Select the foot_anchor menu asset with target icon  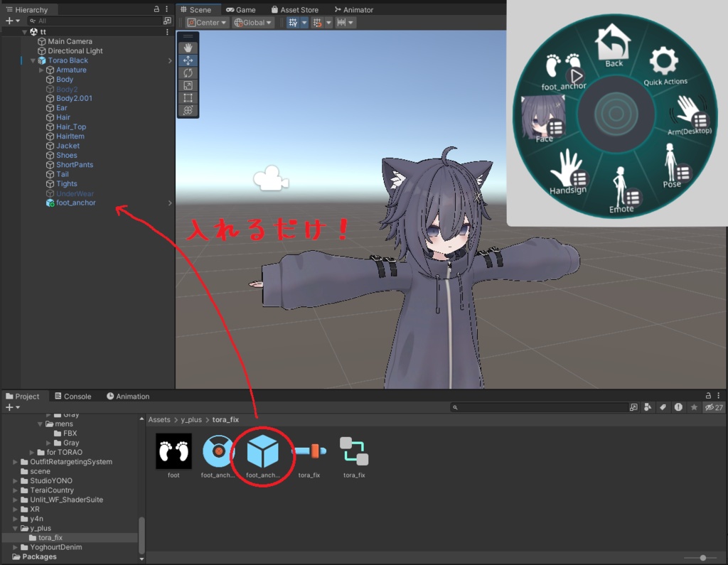tap(218, 456)
